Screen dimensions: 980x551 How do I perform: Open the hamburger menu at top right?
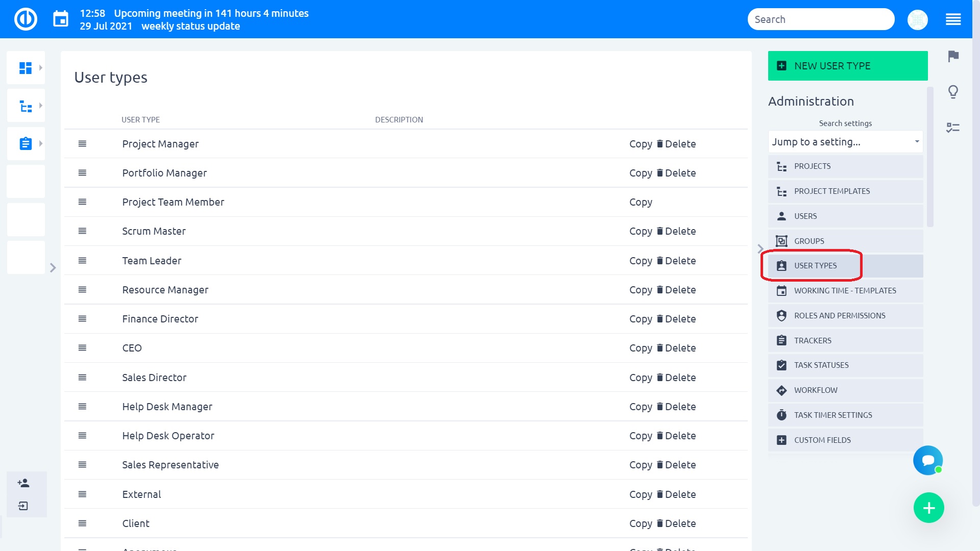[x=953, y=19]
